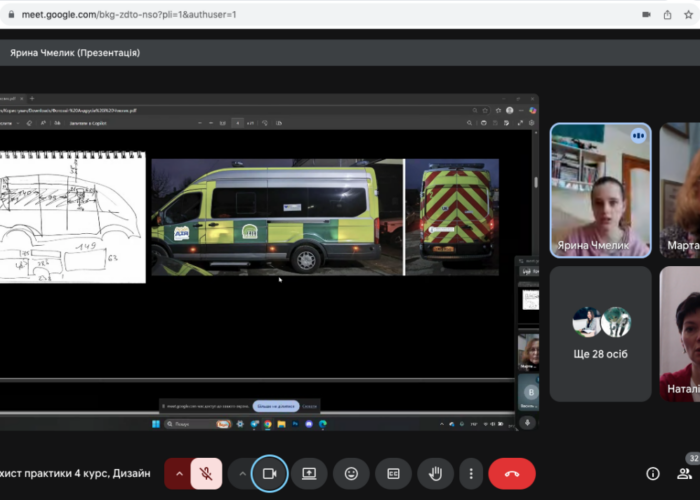The image size is (700, 500).
Task: Open camera permission icon in address bar
Action: [645, 15]
